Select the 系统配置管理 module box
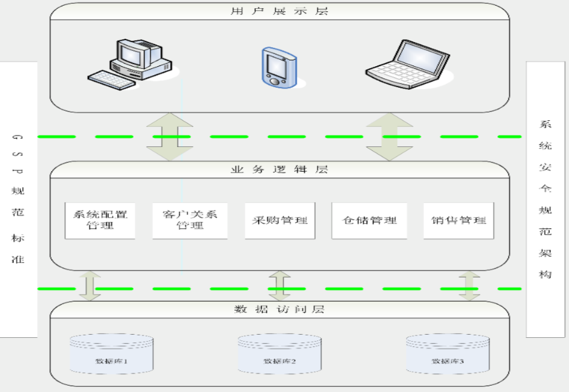Viewport: 569px width, 392px height. point(100,221)
